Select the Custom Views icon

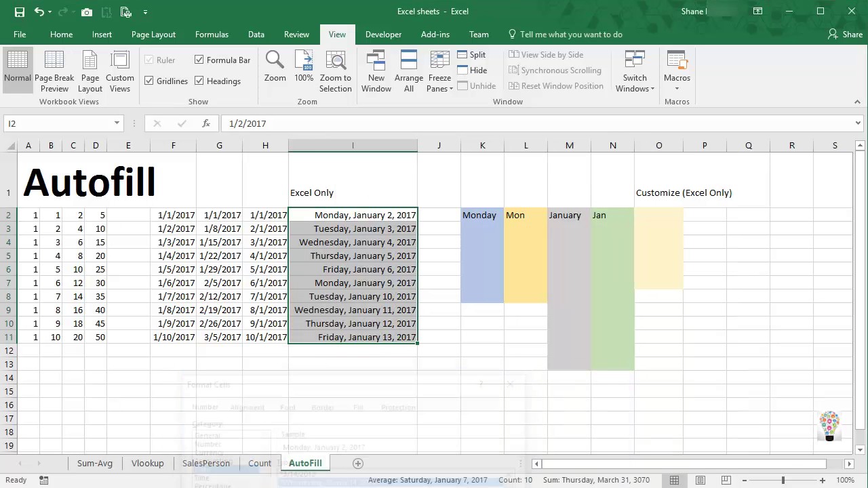pos(119,68)
